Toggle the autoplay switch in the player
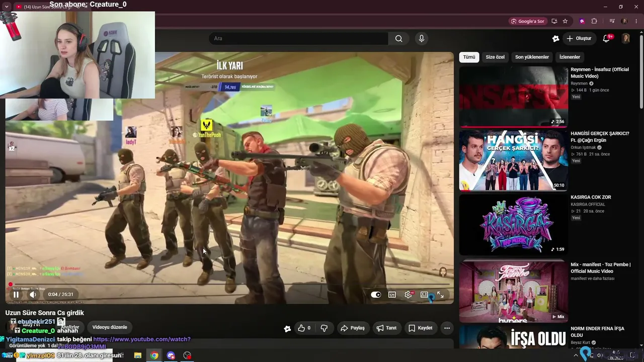The image size is (644, 362). point(376,295)
